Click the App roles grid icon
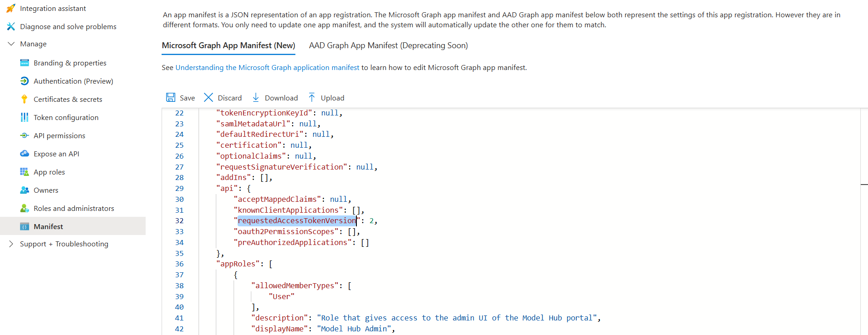Viewport: 868px width, 335px height. [25, 172]
